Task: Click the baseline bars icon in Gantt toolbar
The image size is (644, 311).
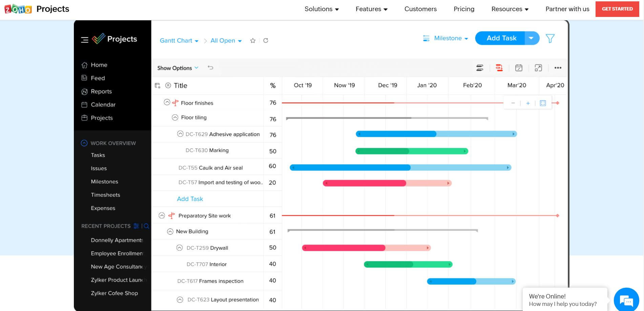Action: 480,68
